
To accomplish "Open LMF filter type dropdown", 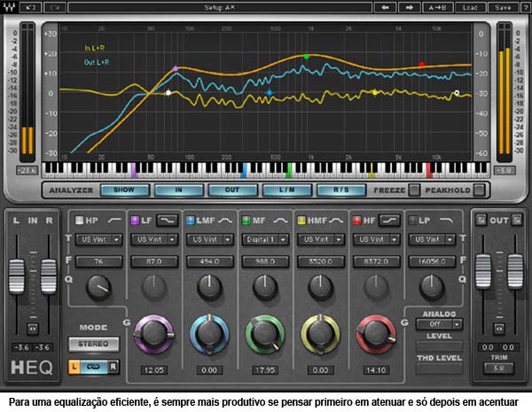I will [209, 239].
